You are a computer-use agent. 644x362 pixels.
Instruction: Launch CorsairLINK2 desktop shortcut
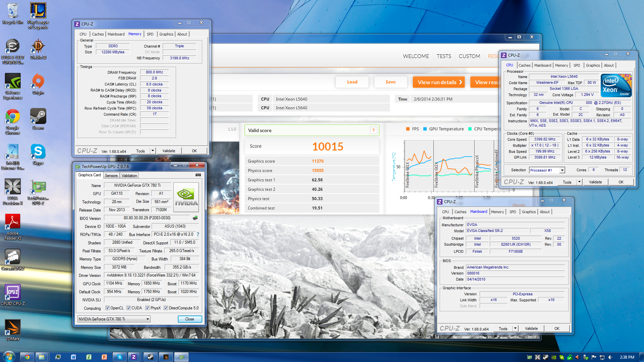[13, 260]
